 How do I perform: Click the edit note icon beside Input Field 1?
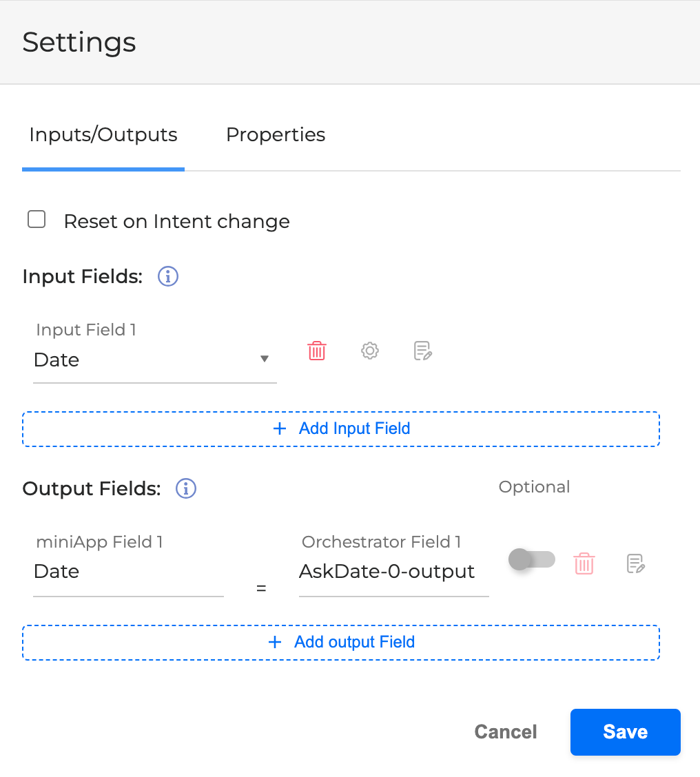click(422, 351)
